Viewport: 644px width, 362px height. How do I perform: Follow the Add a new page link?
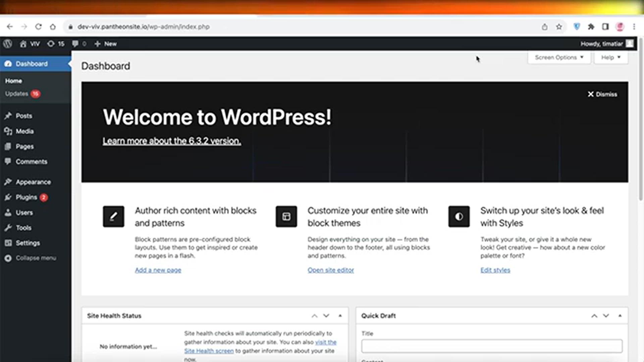pyautogui.click(x=158, y=270)
